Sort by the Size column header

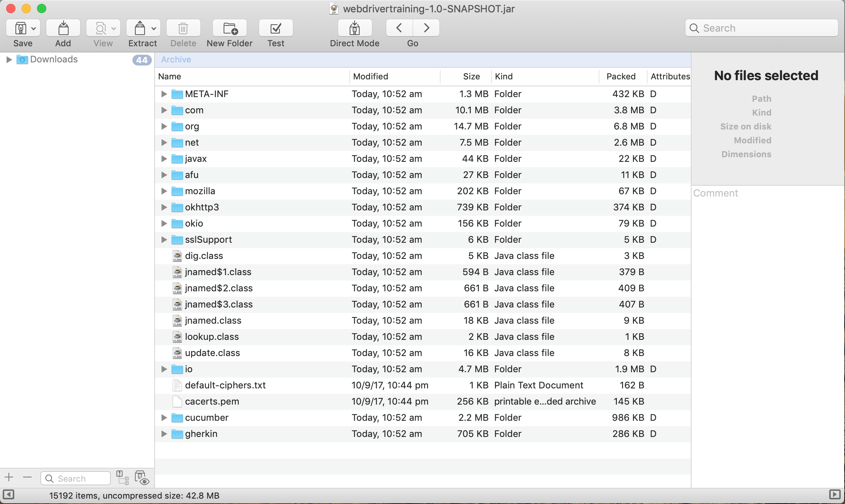pyautogui.click(x=471, y=76)
